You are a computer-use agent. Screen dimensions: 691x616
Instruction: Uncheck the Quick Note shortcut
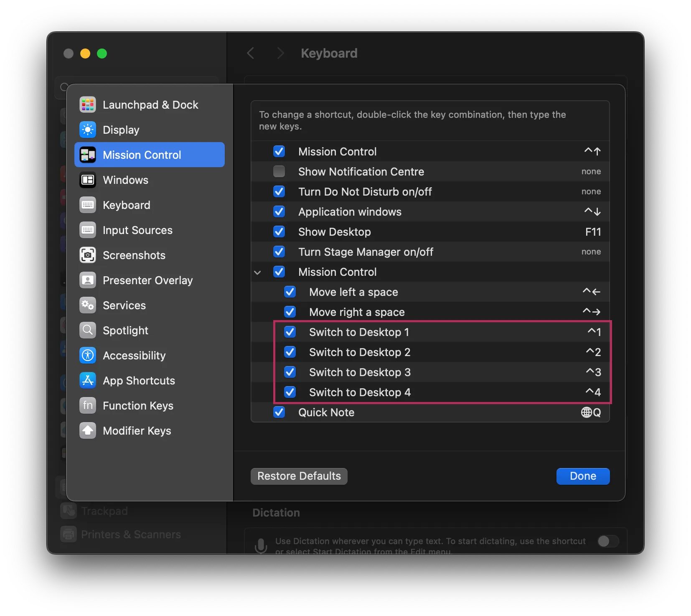(x=279, y=412)
